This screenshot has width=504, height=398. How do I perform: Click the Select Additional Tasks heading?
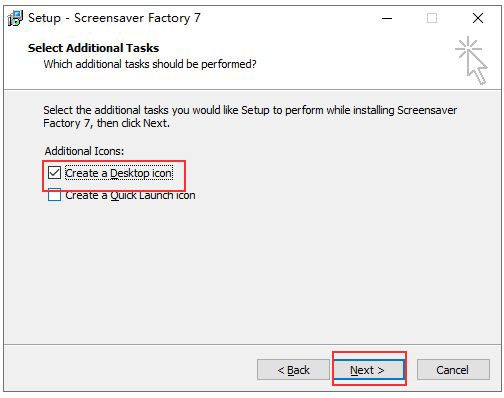93,48
